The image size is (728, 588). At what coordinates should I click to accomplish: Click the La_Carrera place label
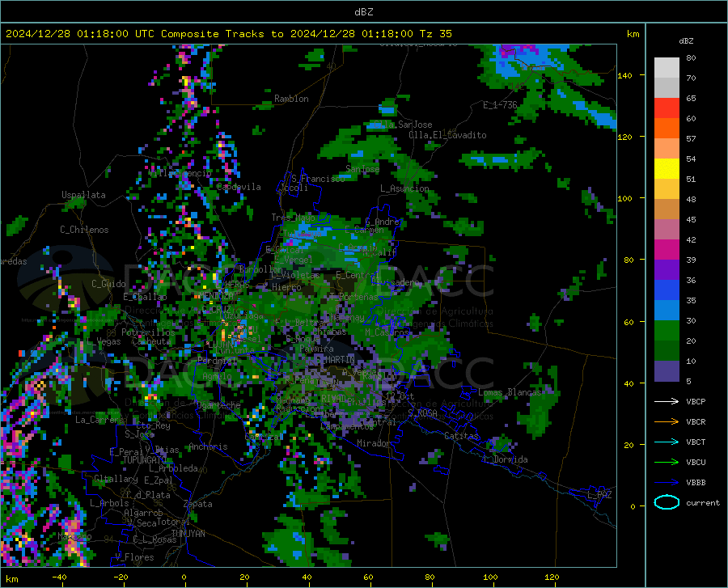pos(99,420)
